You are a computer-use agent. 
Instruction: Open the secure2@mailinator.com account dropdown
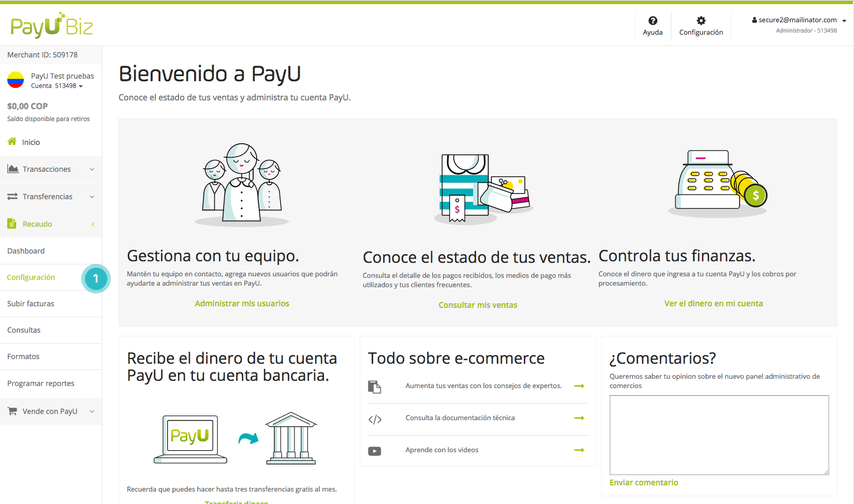coord(797,20)
